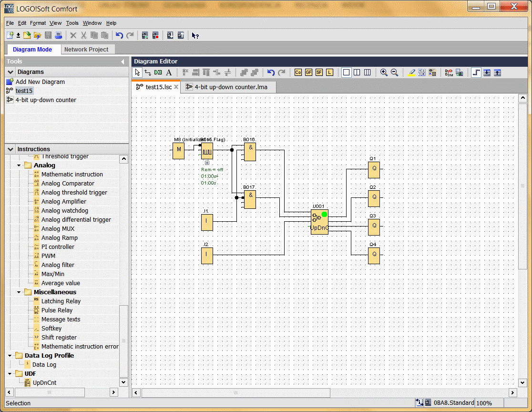
Task: Start the online test icon
Action: (460, 72)
